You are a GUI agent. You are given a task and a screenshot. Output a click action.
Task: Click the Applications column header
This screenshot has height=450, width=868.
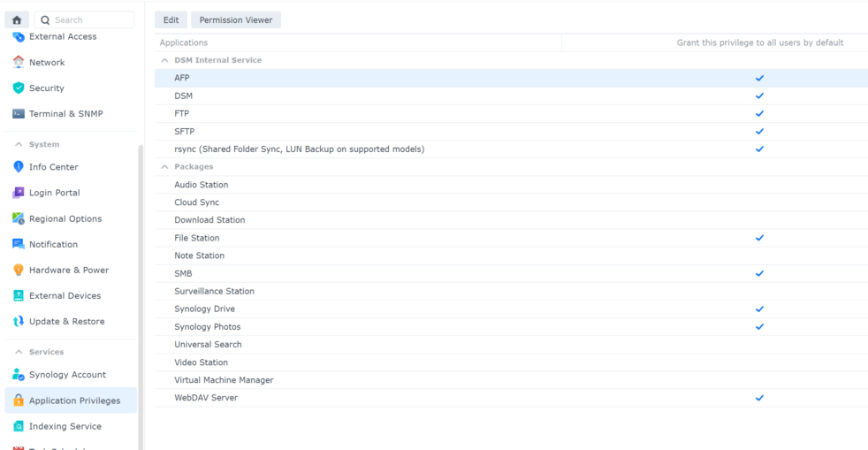point(358,42)
